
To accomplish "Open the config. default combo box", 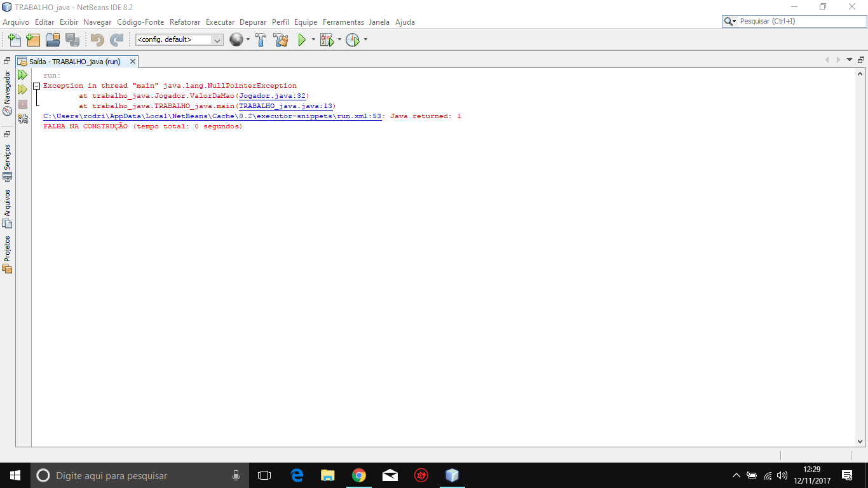I will coord(179,39).
